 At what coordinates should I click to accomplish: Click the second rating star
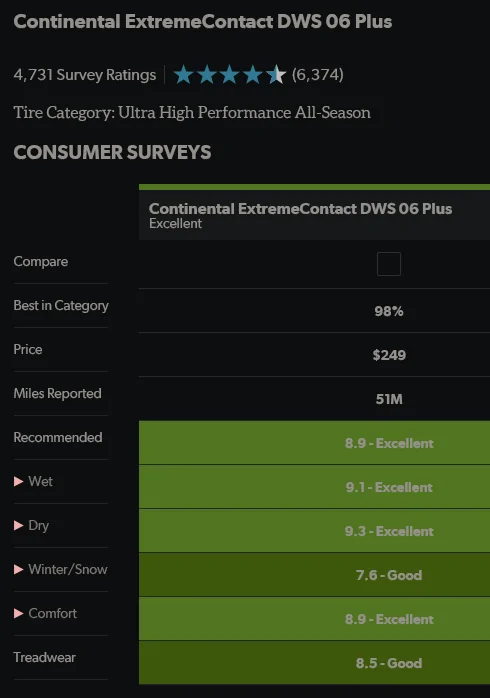[207, 74]
